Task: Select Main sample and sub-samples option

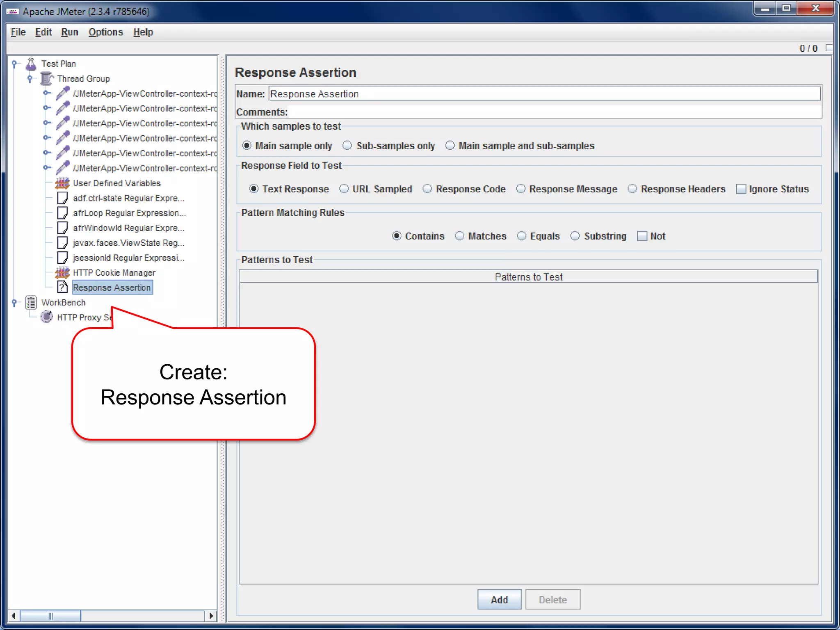Action: (x=450, y=146)
